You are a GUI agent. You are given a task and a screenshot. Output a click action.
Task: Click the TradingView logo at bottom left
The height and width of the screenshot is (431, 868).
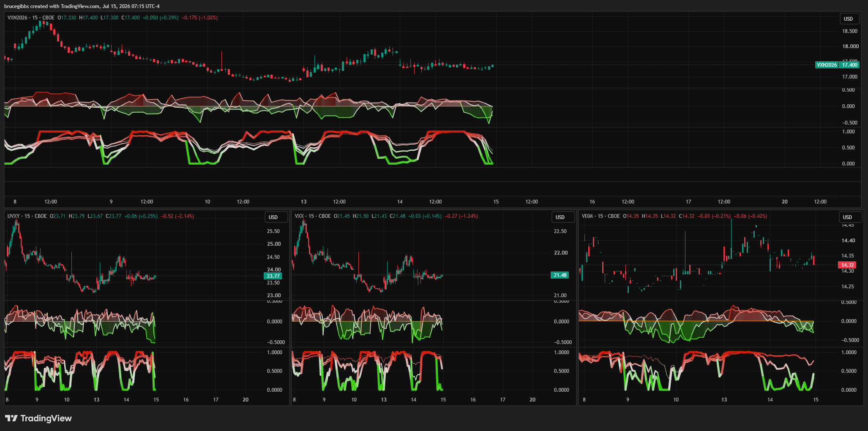coord(38,418)
